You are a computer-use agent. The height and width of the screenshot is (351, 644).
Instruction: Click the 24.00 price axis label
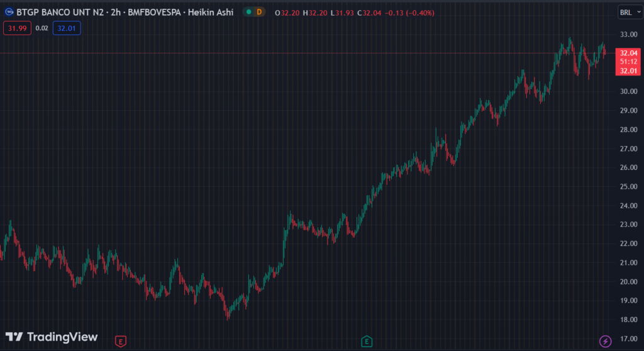pyautogui.click(x=628, y=206)
